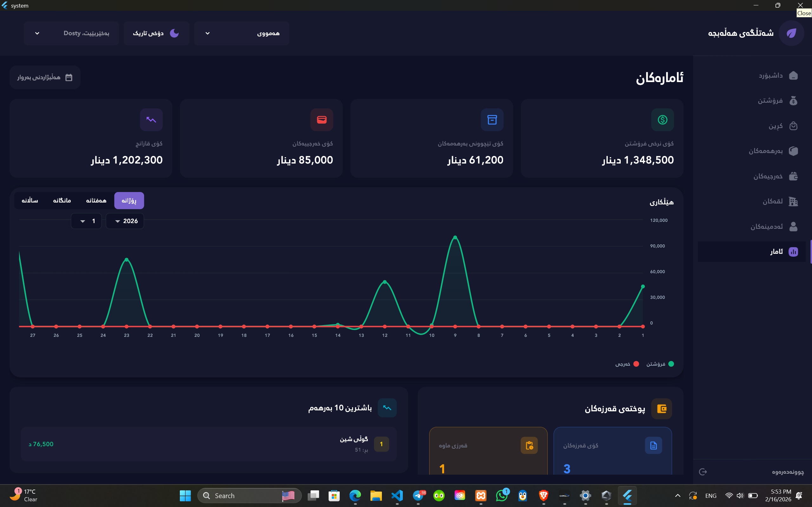Click the ئەدمینەکان admins person icon
The height and width of the screenshot is (507, 812).
(x=793, y=226)
